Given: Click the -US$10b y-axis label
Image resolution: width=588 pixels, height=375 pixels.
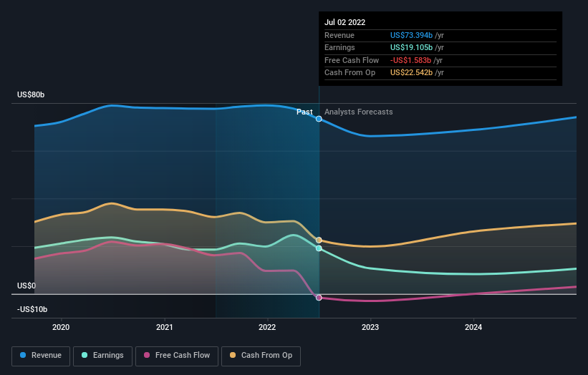Looking at the screenshot, I should 32,309.
